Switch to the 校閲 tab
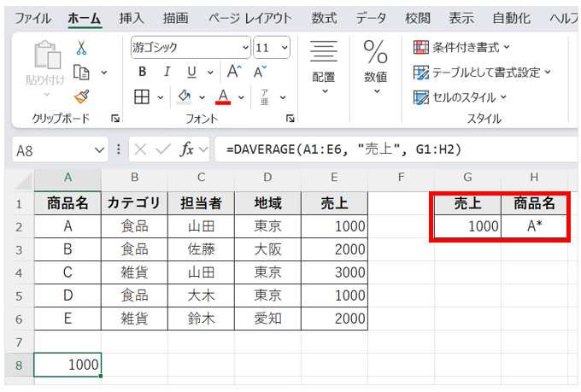Viewport: 581px width, 392px height. point(418,18)
